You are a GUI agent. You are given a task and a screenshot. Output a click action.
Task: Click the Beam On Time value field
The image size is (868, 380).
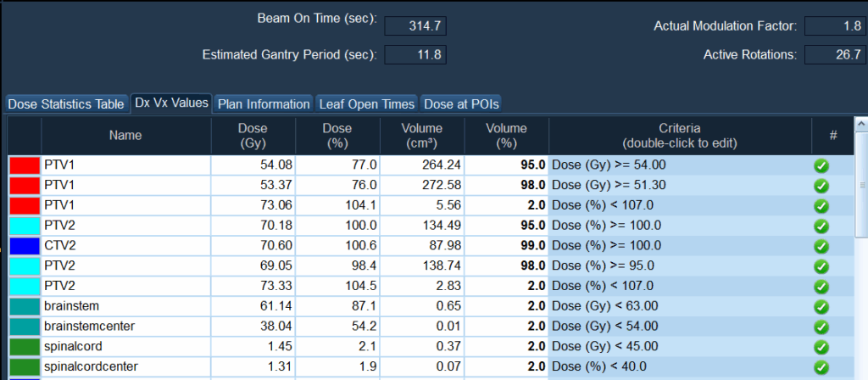(415, 26)
